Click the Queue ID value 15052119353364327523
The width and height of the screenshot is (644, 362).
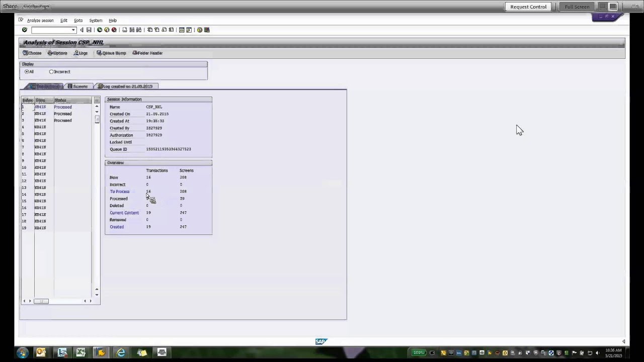tap(169, 149)
